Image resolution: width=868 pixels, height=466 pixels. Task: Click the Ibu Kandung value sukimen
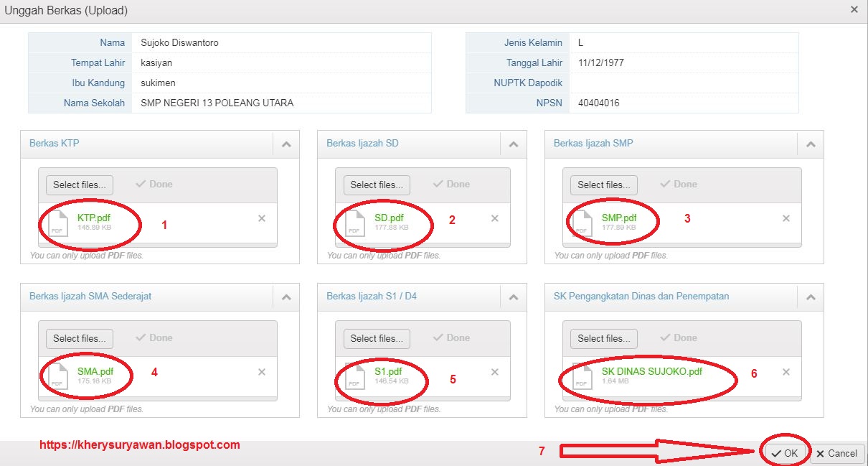pyautogui.click(x=159, y=83)
